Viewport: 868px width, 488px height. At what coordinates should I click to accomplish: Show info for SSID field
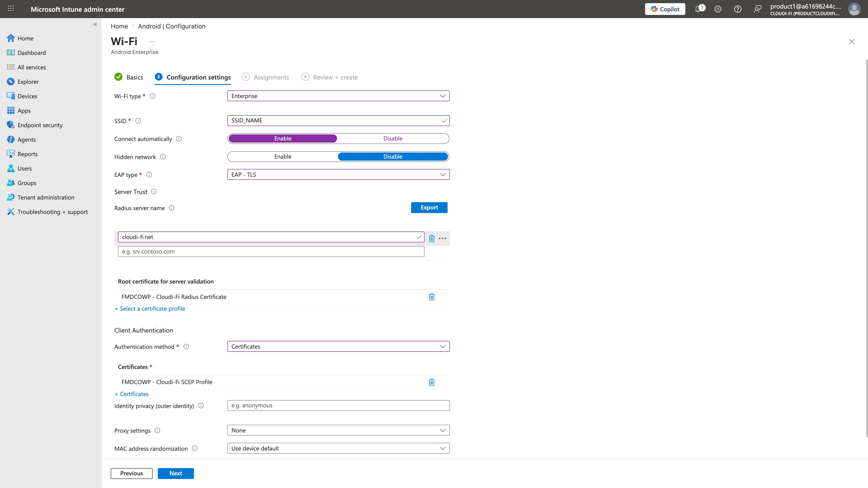point(138,121)
